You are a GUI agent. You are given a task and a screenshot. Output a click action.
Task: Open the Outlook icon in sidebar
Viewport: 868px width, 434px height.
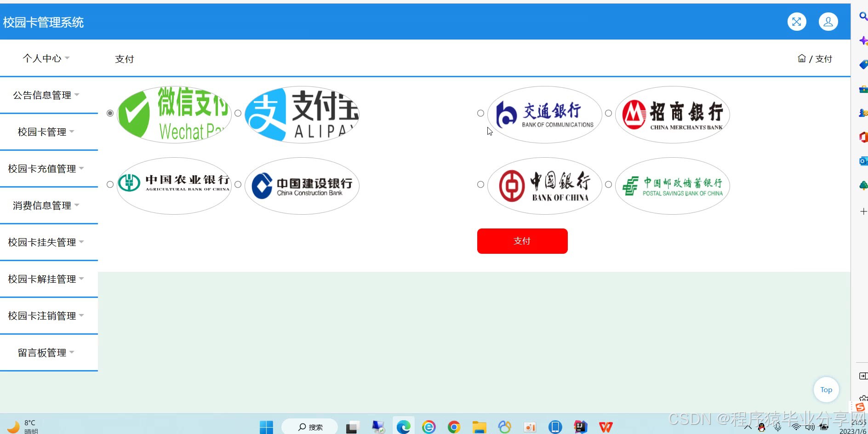pos(863,161)
